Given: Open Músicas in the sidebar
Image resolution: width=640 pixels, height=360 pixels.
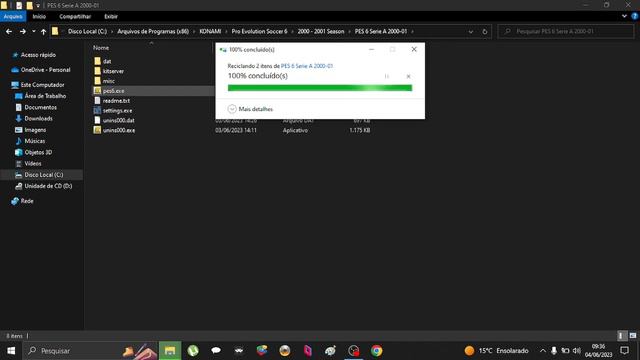Looking at the screenshot, I should click(30, 141).
